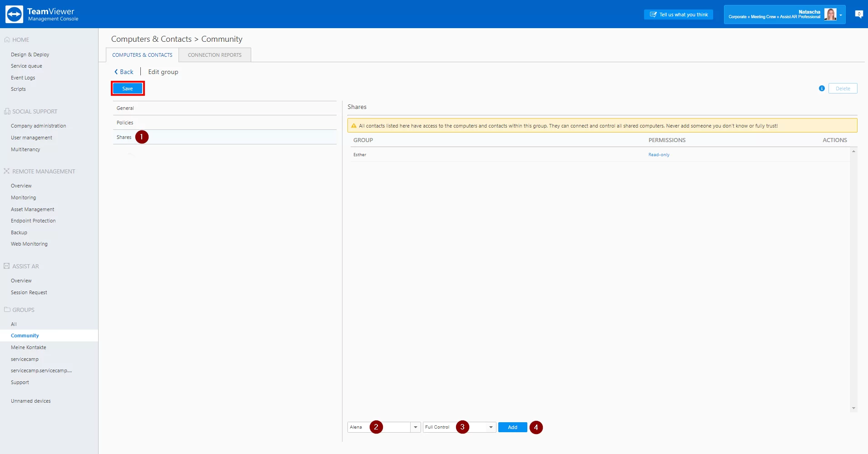This screenshot has width=868, height=454.
Task: Open the notifications icon in top-right corner
Action: point(858,14)
